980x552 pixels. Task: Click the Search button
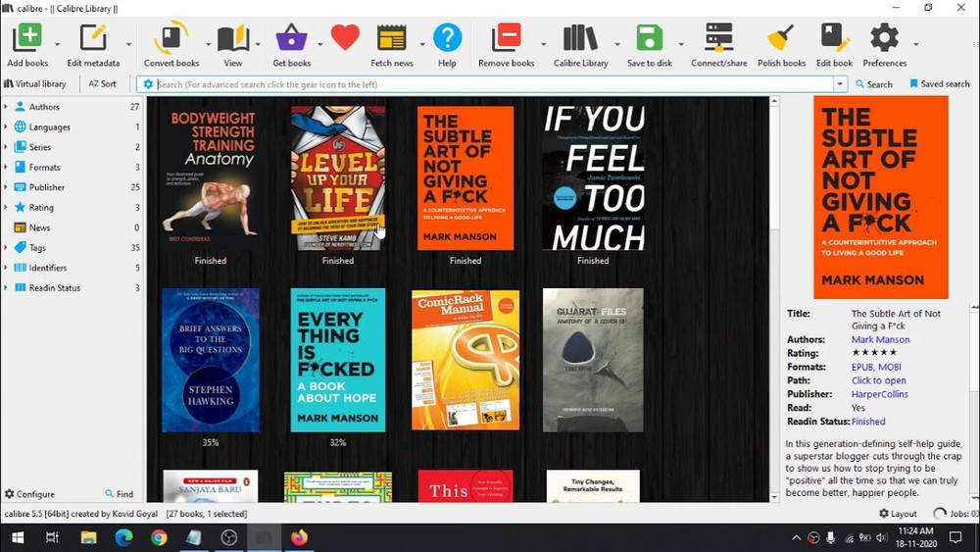point(874,83)
